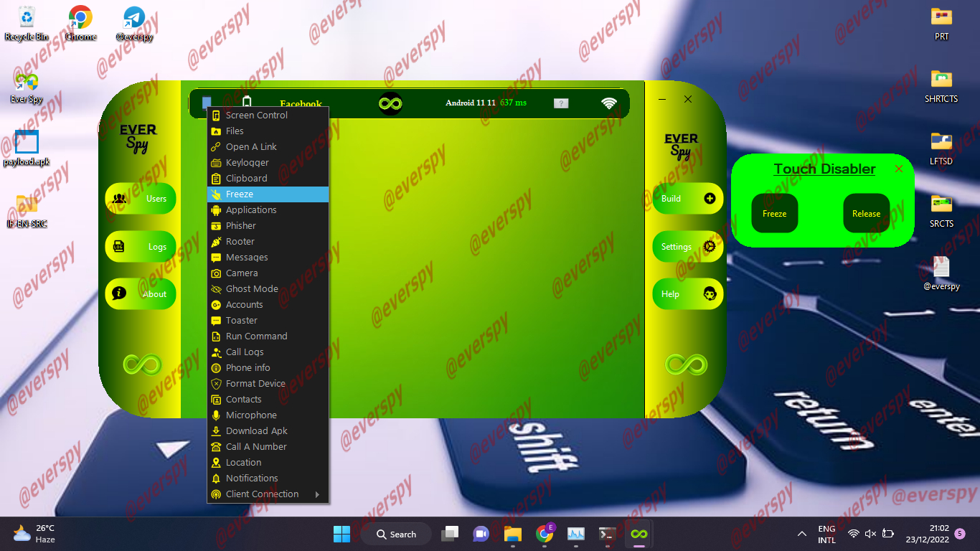The image size is (980, 551).
Task: Launch Chrome from the desktop shortcut
Action: pos(80,24)
